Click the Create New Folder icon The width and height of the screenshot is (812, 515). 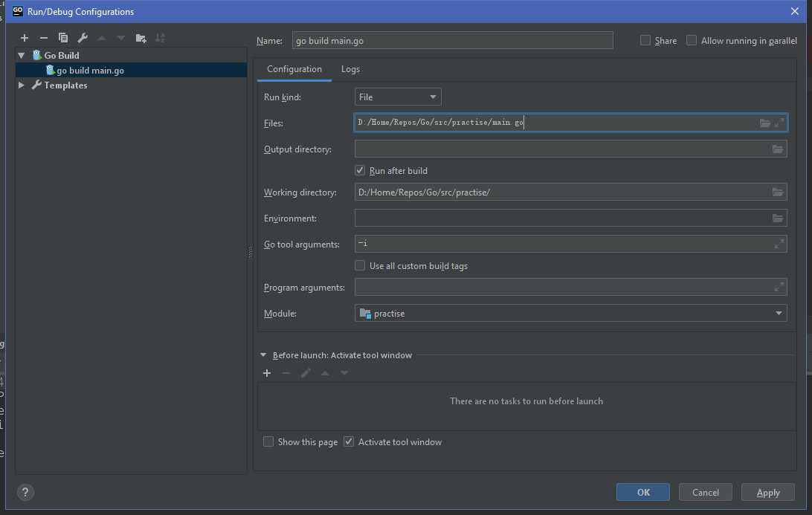141,38
